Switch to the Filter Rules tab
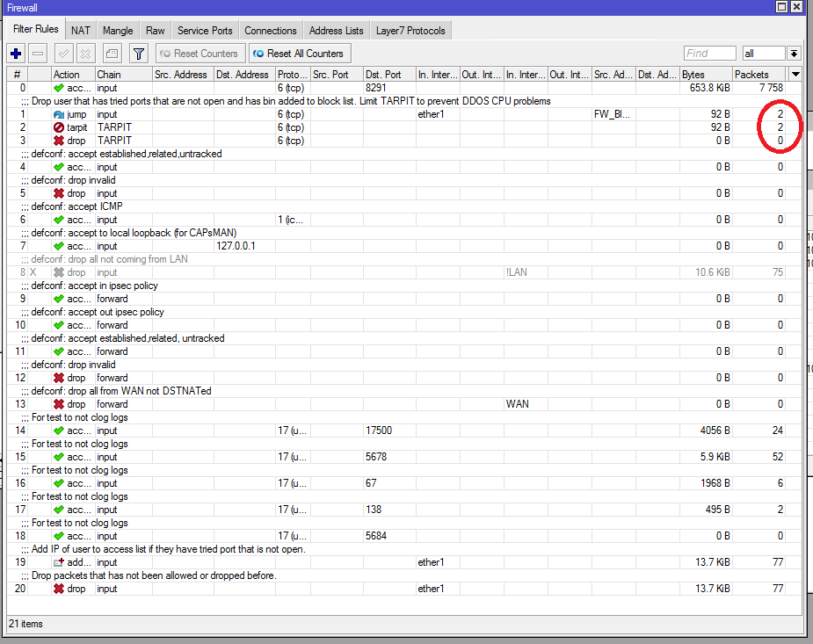 point(36,29)
